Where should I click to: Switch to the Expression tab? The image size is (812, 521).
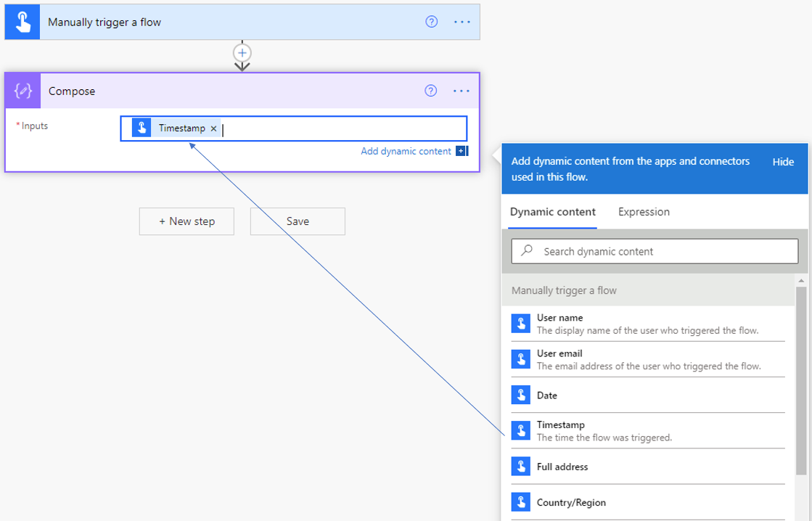pyautogui.click(x=643, y=211)
